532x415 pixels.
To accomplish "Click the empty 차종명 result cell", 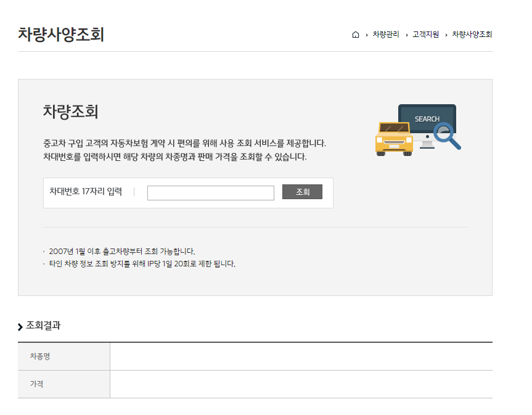I will 301,356.
